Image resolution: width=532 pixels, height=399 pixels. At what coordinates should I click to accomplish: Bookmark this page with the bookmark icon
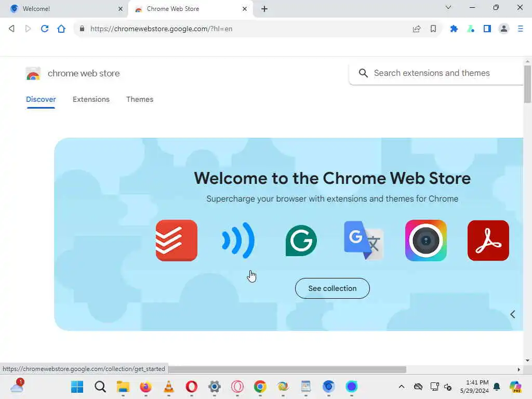pos(433,29)
